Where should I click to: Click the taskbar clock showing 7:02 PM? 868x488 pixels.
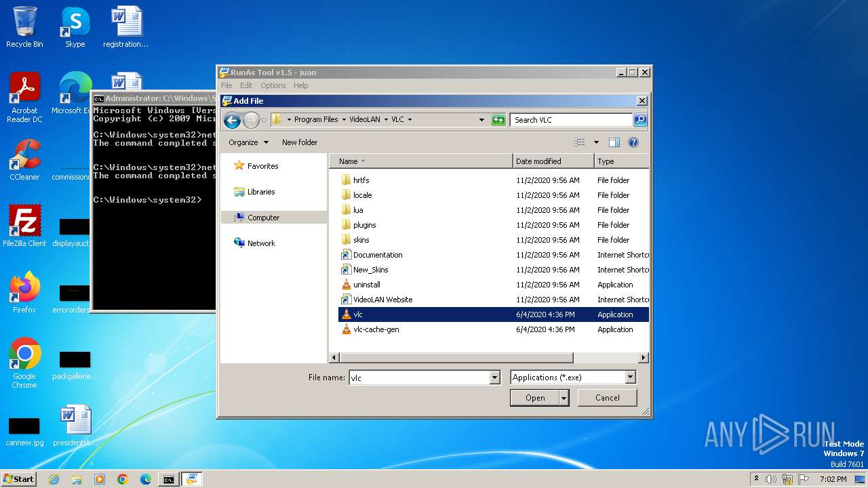[833, 479]
